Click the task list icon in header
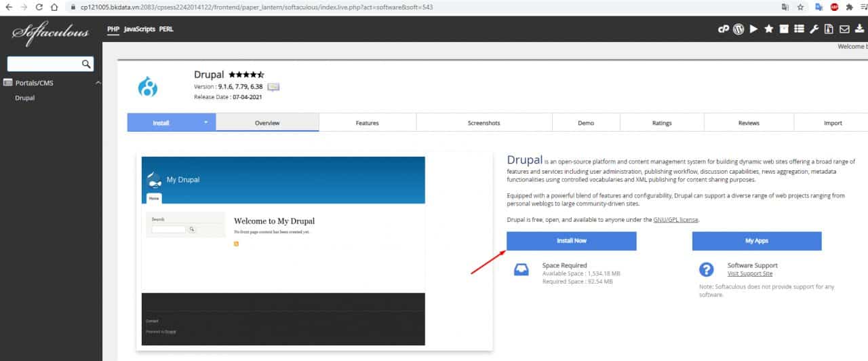868x361 pixels. pyautogui.click(x=799, y=29)
